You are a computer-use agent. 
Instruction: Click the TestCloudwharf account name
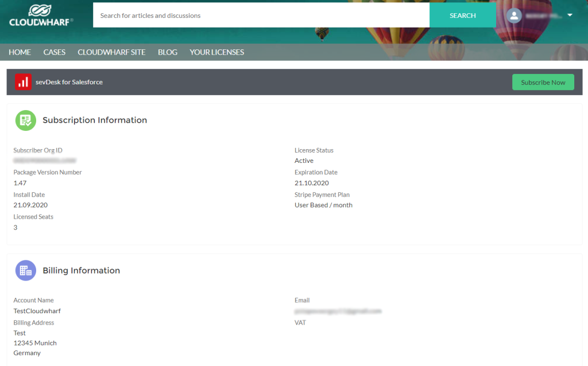37,311
